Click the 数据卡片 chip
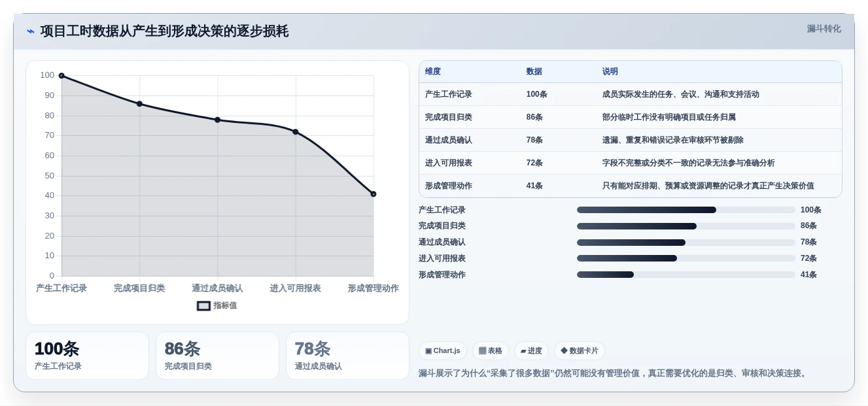 pyautogui.click(x=580, y=350)
